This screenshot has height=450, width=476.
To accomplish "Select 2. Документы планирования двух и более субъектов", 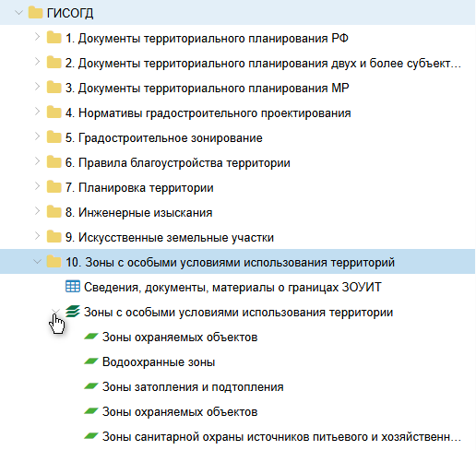I will click(x=263, y=64).
